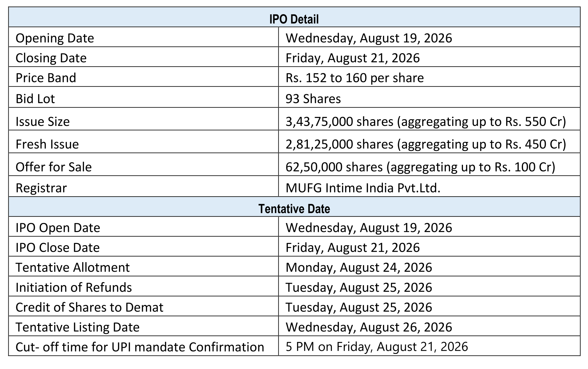Select the Bid Lot label
588x369 pixels.
[x=35, y=99]
